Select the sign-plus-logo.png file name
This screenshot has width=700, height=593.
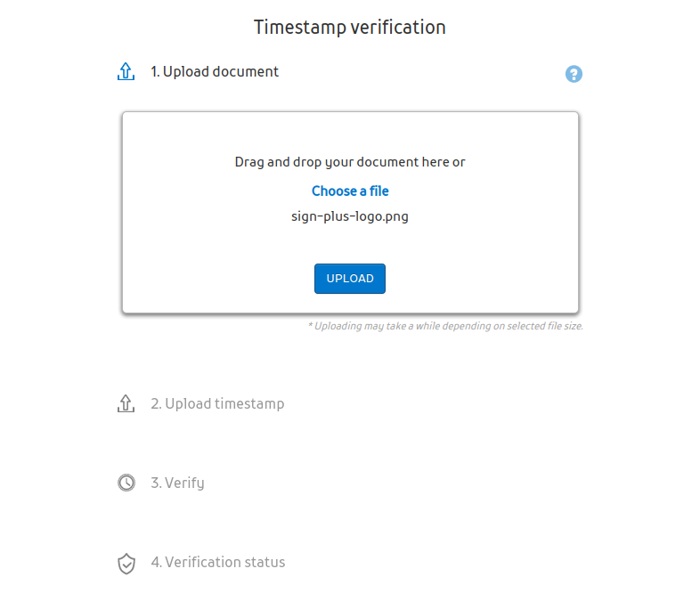pyautogui.click(x=350, y=215)
